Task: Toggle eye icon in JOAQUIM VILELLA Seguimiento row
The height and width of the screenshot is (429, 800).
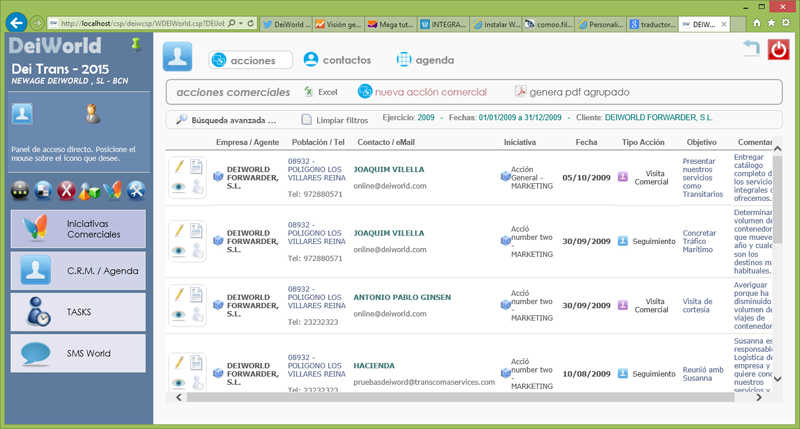Action: pyautogui.click(x=179, y=251)
